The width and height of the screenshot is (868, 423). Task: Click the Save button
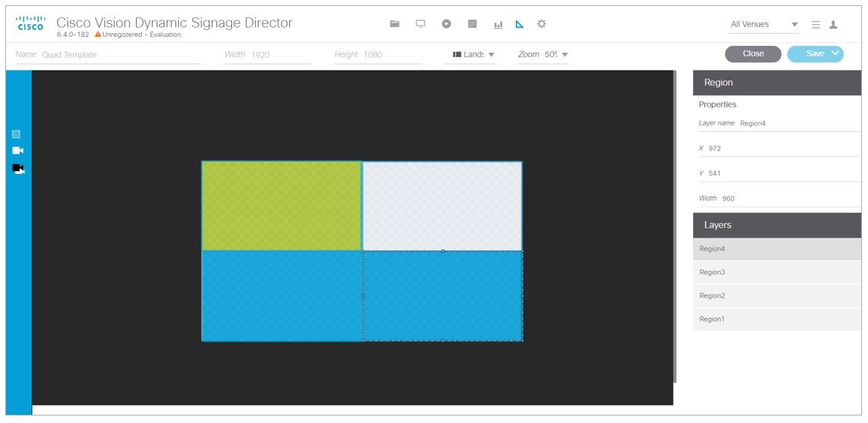pyautogui.click(x=815, y=53)
